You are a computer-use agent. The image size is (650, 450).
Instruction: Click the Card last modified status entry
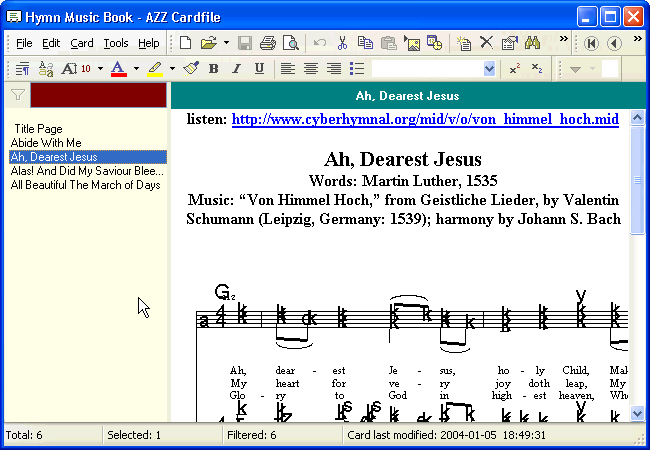tap(446, 435)
